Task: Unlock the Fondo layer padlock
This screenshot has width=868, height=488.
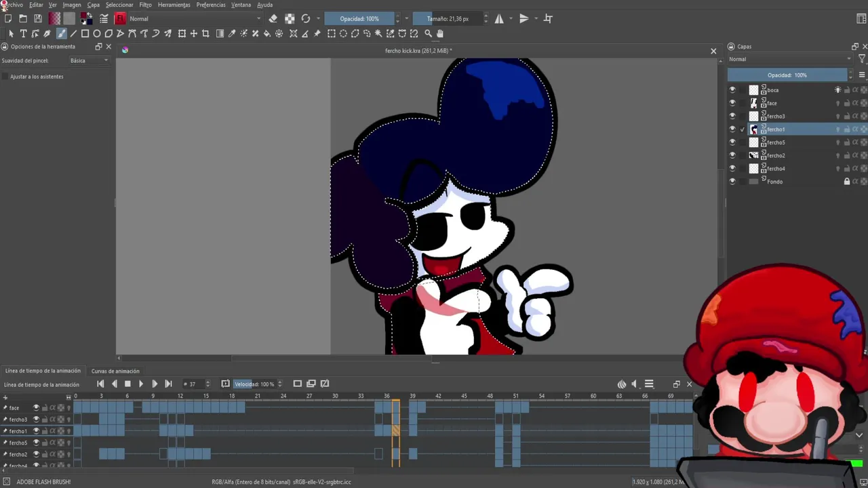Action: click(x=846, y=182)
